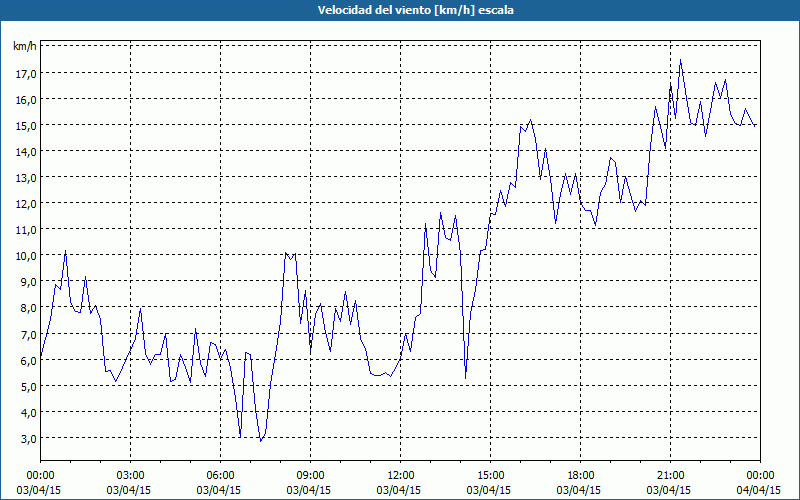Click the 18:00 time axis label

[x=581, y=476]
